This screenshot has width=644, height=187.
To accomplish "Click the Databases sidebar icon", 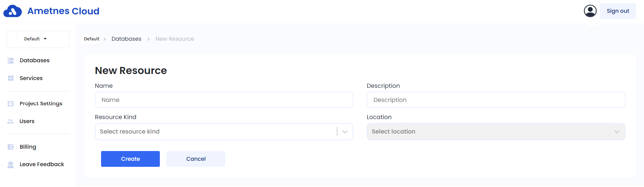I will (11, 61).
